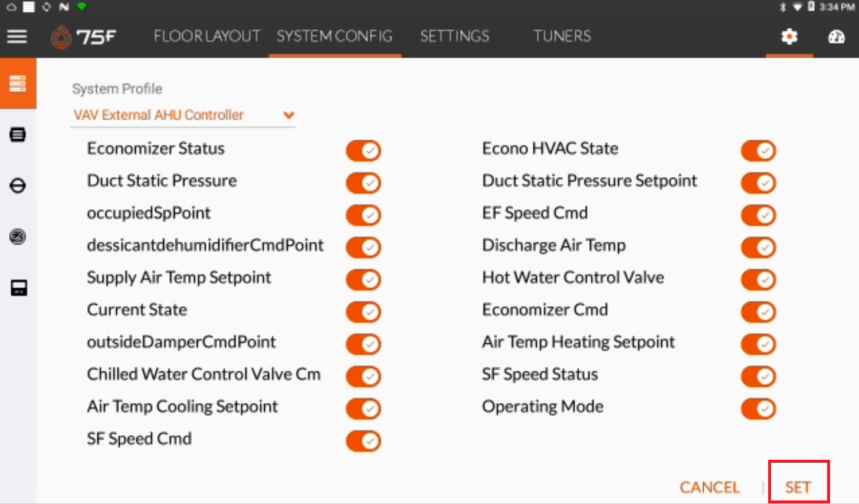
Task: Open the second sidebar panel icon
Action: coord(18,134)
